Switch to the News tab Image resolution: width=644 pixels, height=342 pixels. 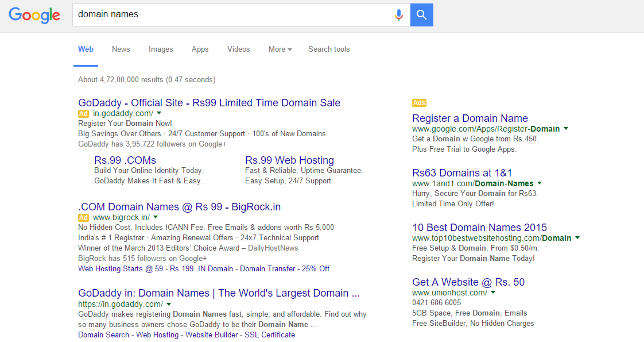[x=121, y=49]
